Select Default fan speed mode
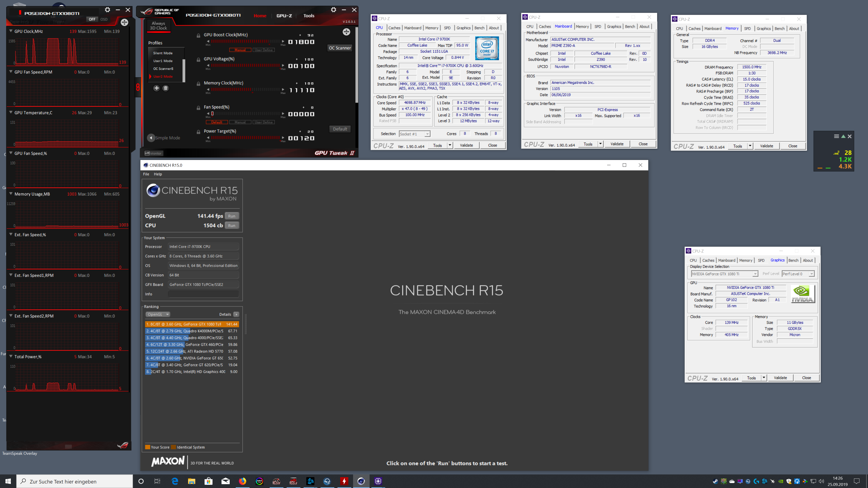Viewport: 868px width, 488px height. 217,122
